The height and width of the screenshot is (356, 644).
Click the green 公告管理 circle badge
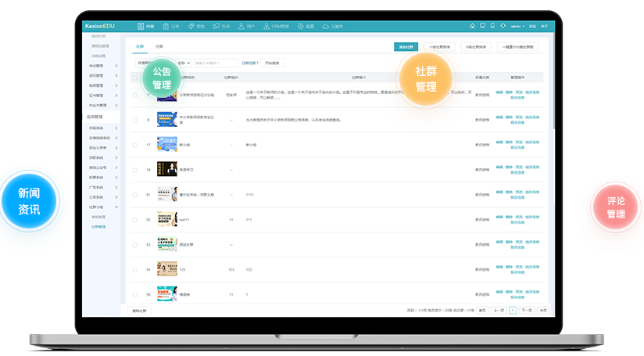pyautogui.click(x=162, y=77)
